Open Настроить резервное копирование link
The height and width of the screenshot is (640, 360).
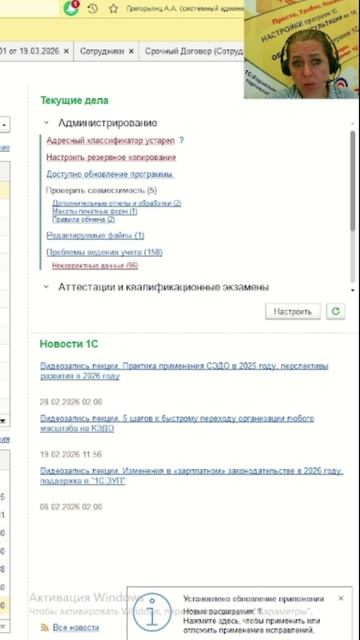click(x=111, y=158)
